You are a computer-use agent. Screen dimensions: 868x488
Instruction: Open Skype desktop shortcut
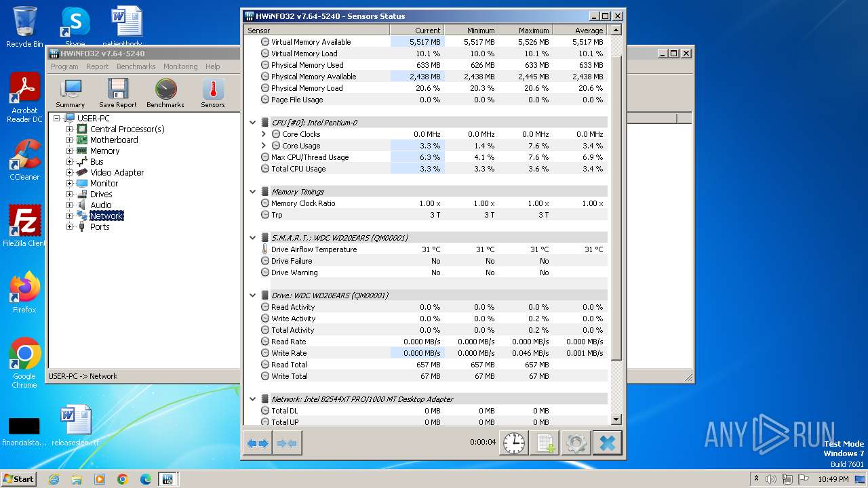[75, 27]
